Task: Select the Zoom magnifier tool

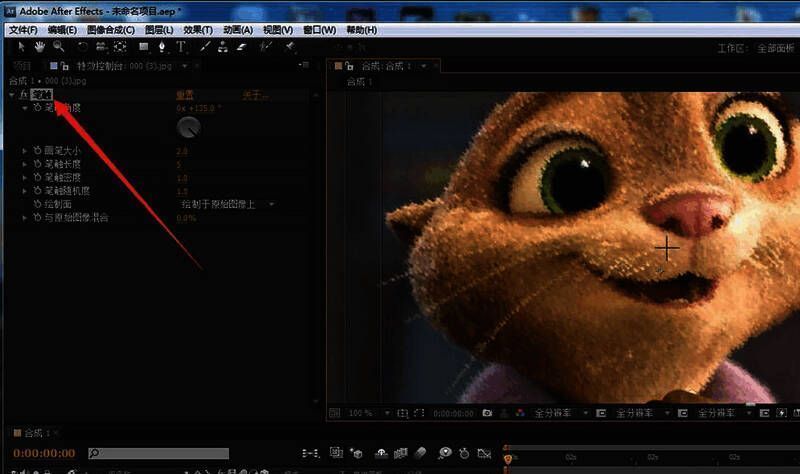Action: (59, 46)
